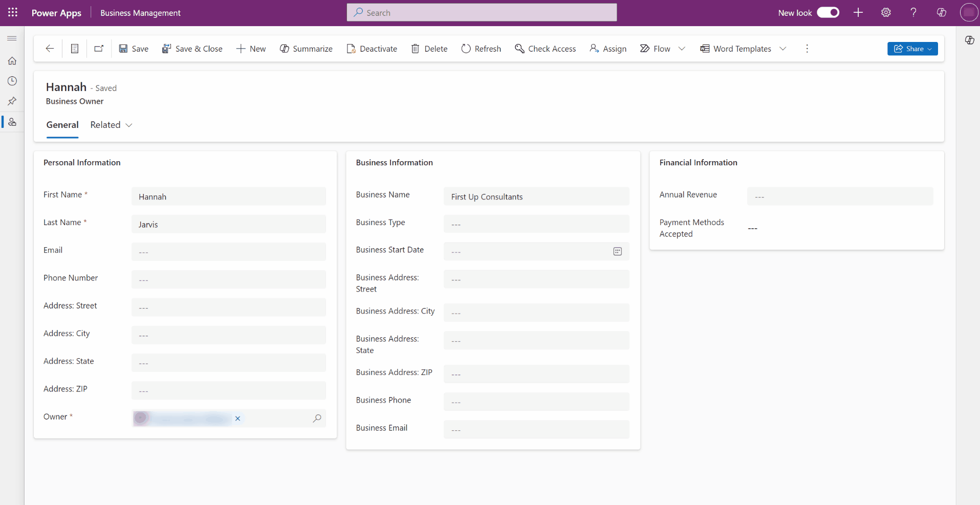Open Copilot from the top bar
The width and height of the screenshot is (980, 505).
[x=941, y=12]
